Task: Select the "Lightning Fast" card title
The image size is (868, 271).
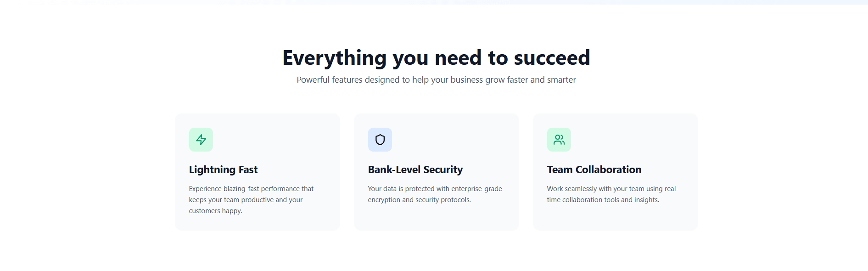Action: point(223,169)
